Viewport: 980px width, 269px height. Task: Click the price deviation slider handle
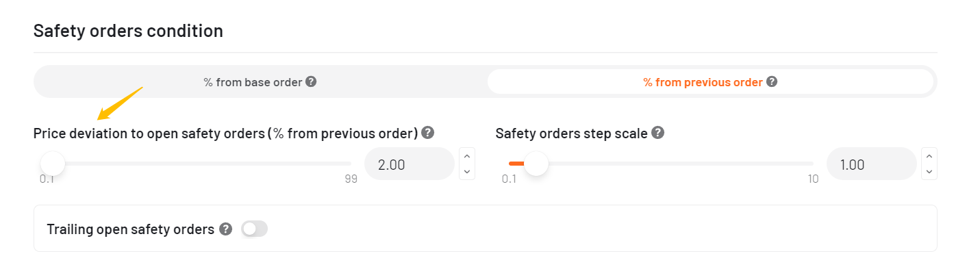click(x=53, y=164)
